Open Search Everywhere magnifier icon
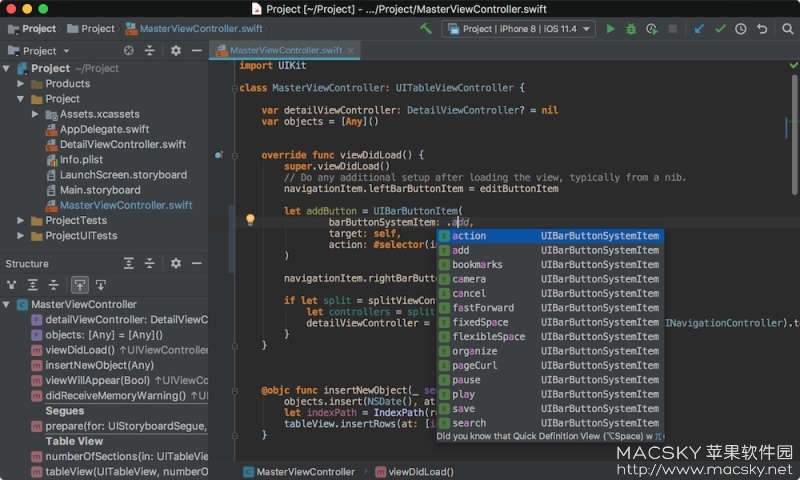The height and width of the screenshot is (480, 800). (788, 29)
